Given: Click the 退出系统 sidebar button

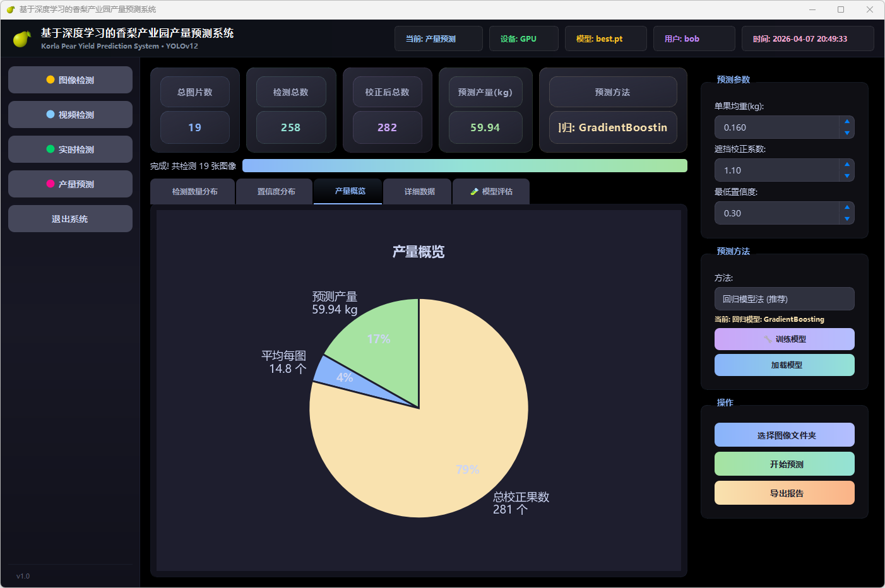Looking at the screenshot, I should click(x=70, y=219).
